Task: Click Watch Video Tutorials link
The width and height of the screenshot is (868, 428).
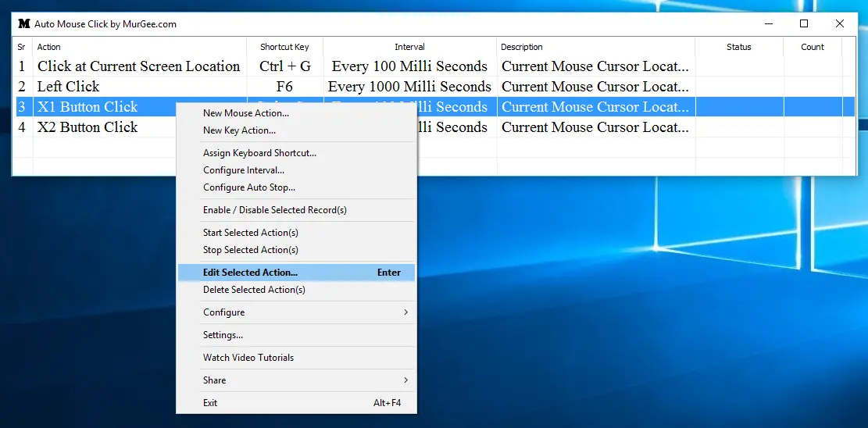Action: point(248,358)
